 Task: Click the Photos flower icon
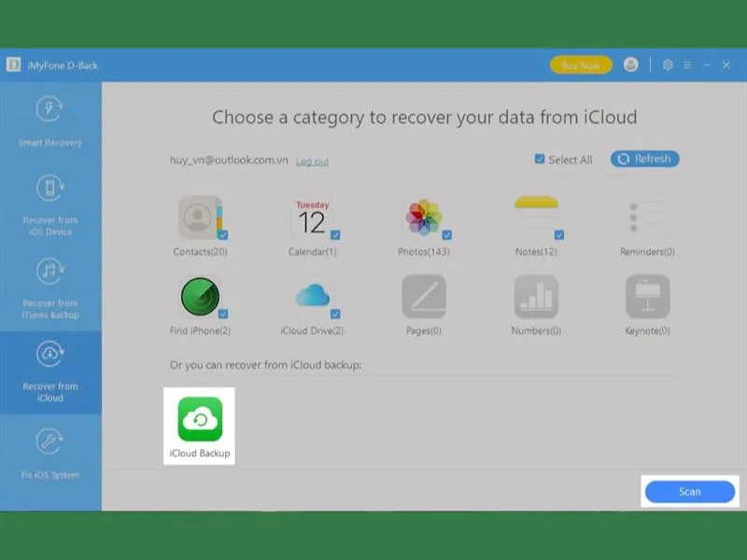pyautogui.click(x=424, y=217)
